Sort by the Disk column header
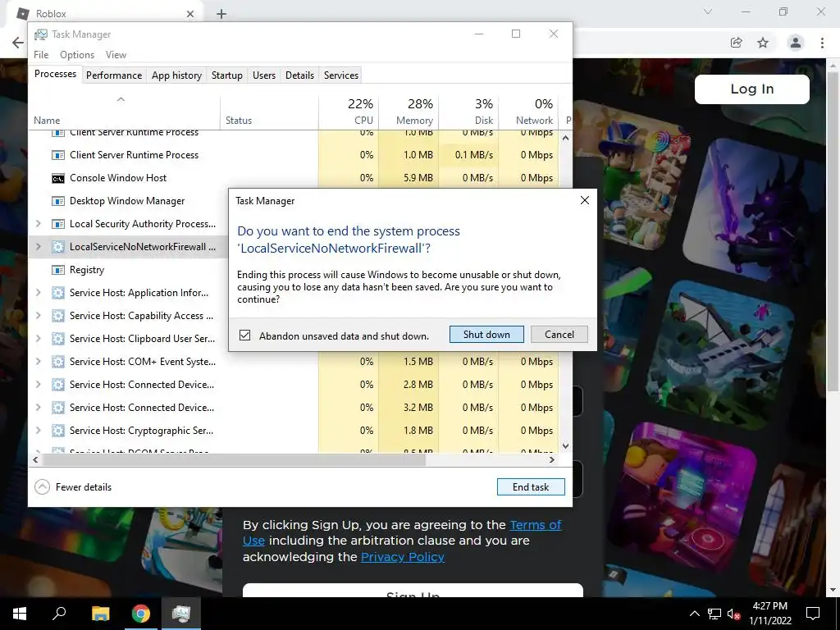 pyautogui.click(x=468, y=112)
